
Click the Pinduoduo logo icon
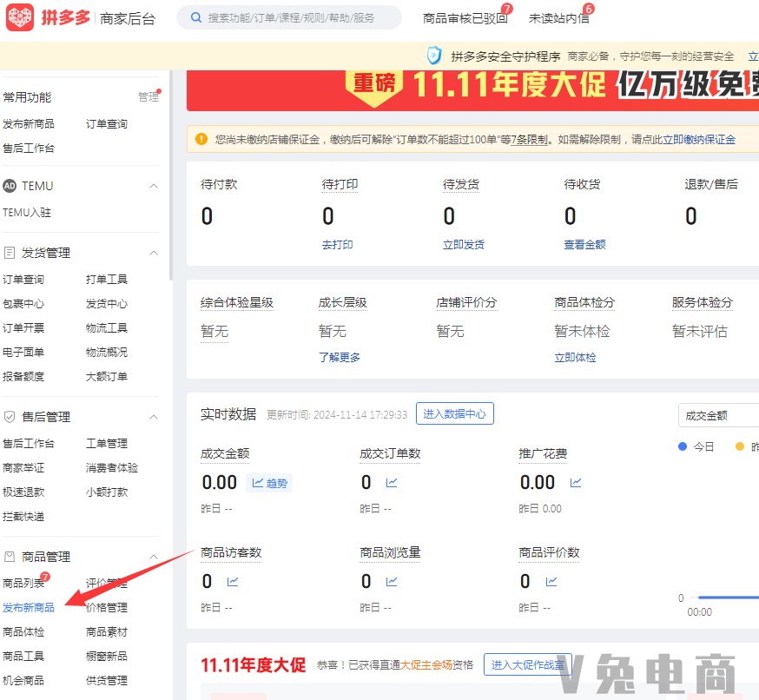pos(20,17)
